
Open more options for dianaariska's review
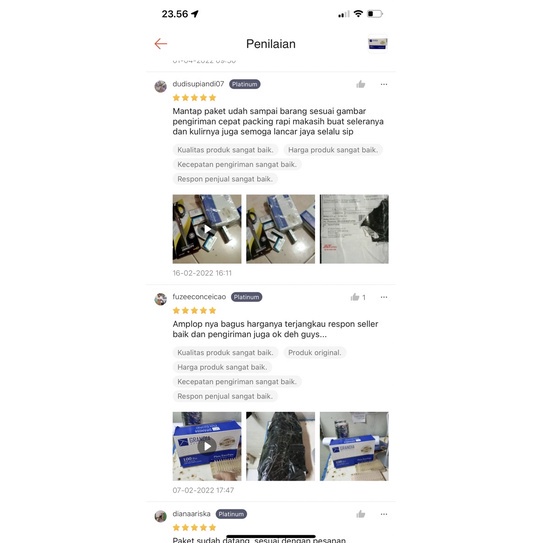[384, 514]
